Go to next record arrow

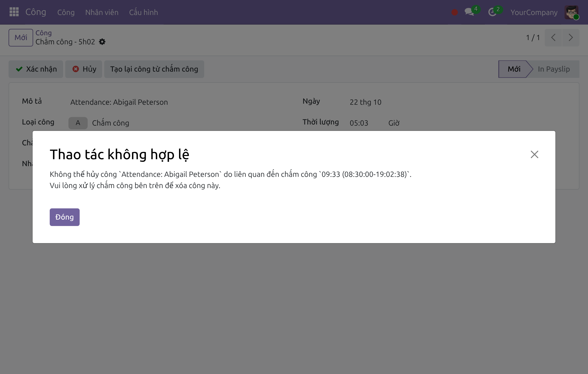point(571,38)
